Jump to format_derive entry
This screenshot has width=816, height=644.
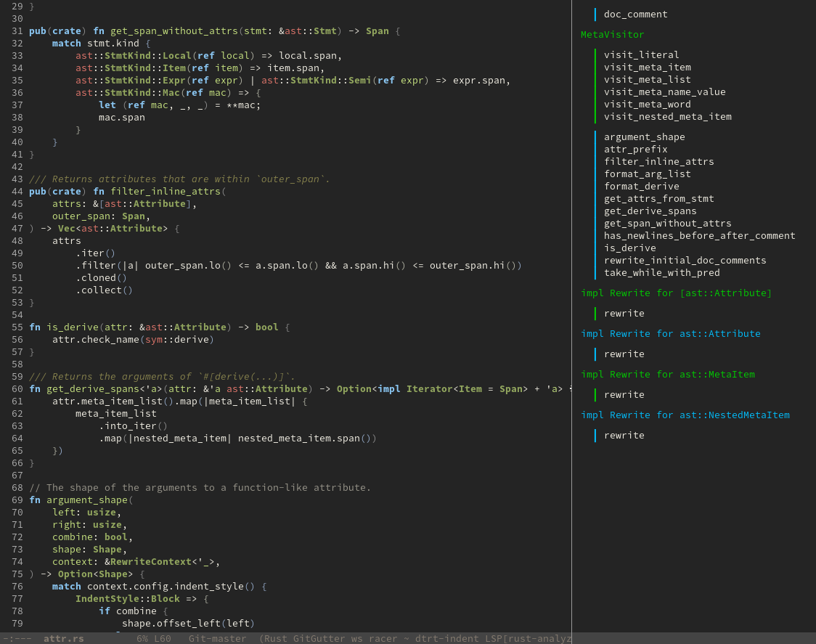pos(641,187)
